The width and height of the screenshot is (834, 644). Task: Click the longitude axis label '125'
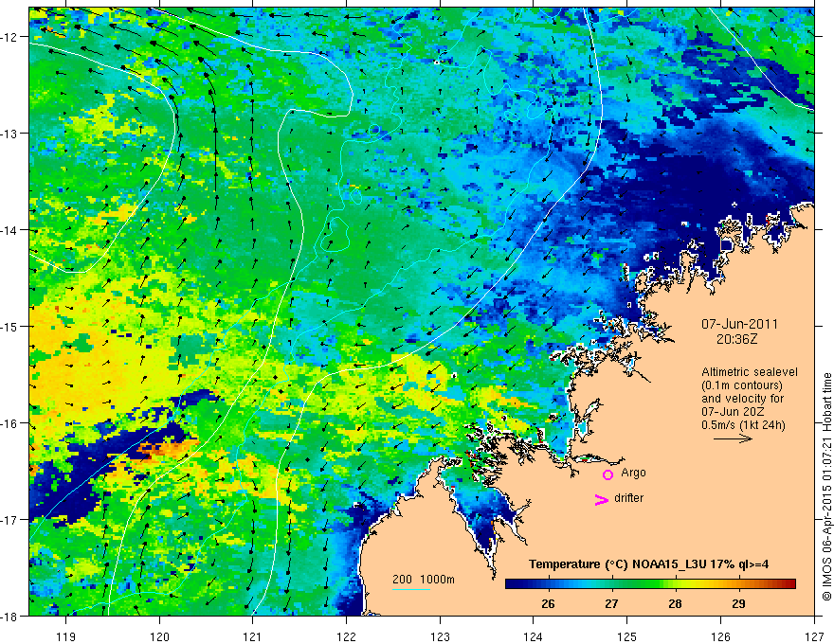tap(627, 636)
